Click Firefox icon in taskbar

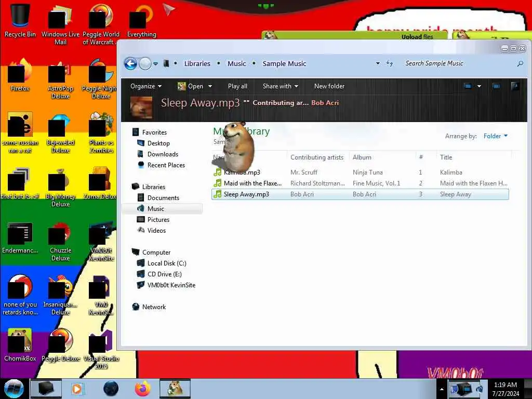(143, 389)
